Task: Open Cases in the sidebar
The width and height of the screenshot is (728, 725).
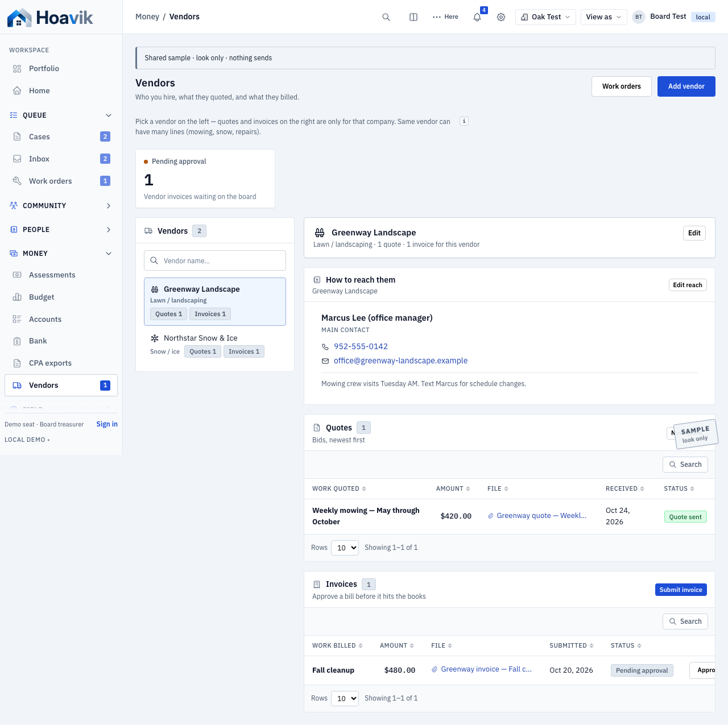Action: (61, 136)
